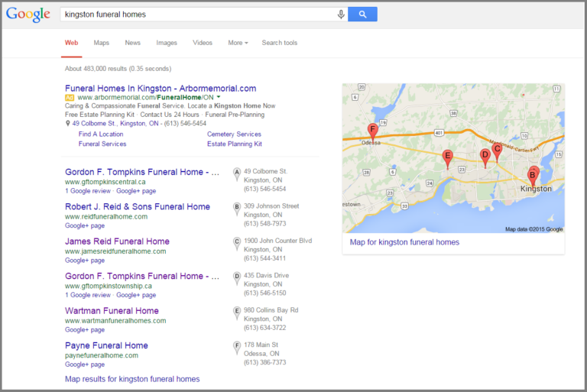Viewport: 587px width, 392px height.
Task: Open the Wartman Funeral Home result
Action: click(112, 311)
